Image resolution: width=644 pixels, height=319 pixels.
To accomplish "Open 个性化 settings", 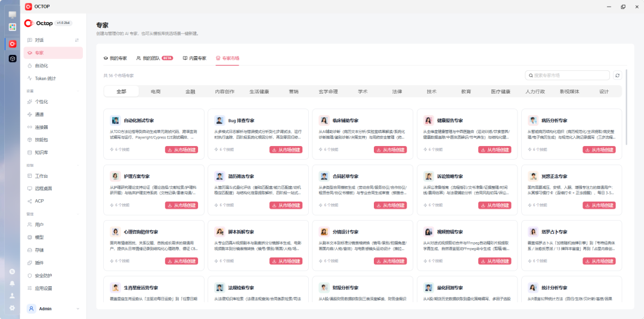I will click(53, 102).
